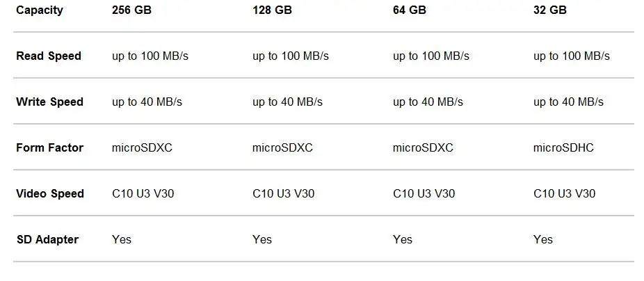Click the 64 GB column heading
Screen dimensions: 644x281
[x=410, y=10]
